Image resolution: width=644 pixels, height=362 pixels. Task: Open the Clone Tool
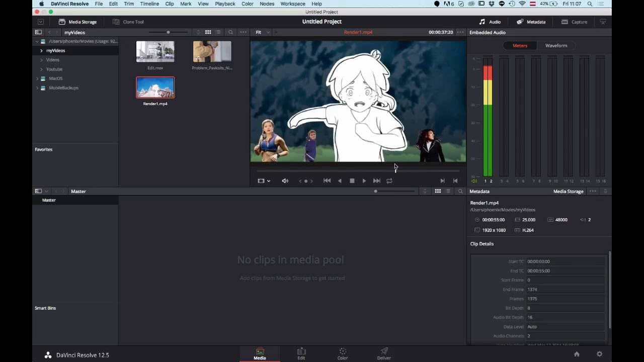tap(128, 22)
